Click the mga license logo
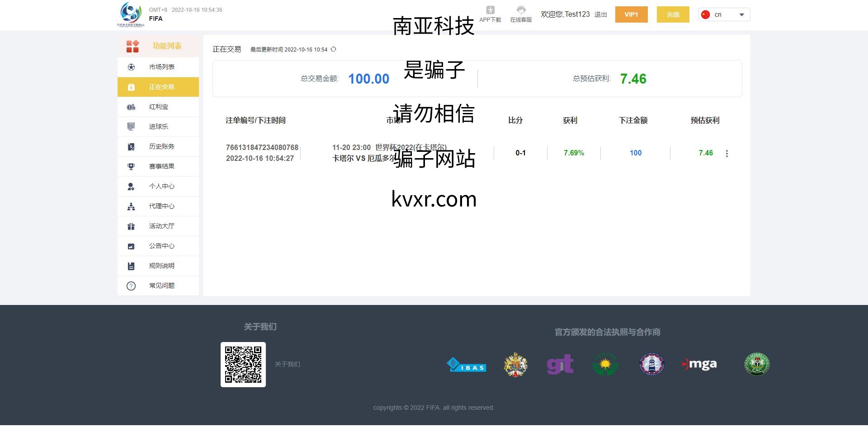Image resolution: width=868 pixels, height=436 pixels. point(699,364)
